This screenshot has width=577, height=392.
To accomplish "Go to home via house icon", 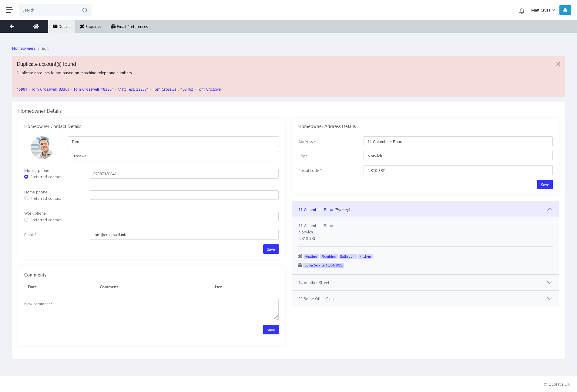I will (36, 26).
